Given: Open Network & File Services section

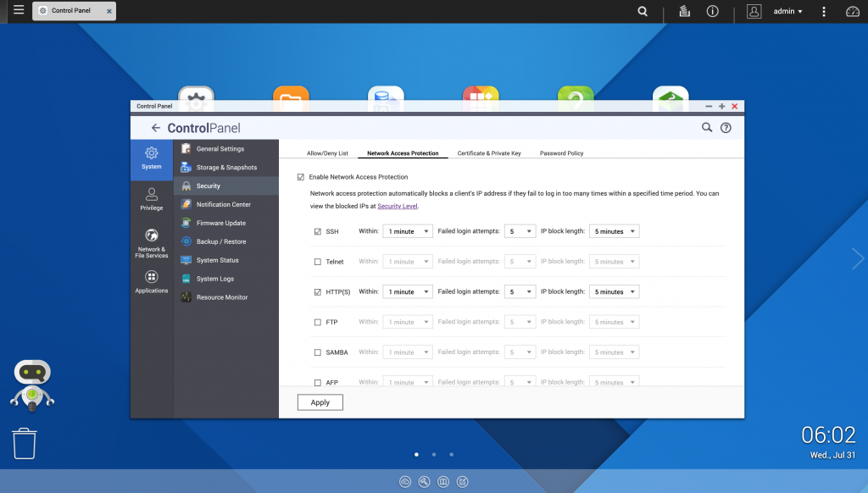Looking at the screenshot, I should click(152, 241).
